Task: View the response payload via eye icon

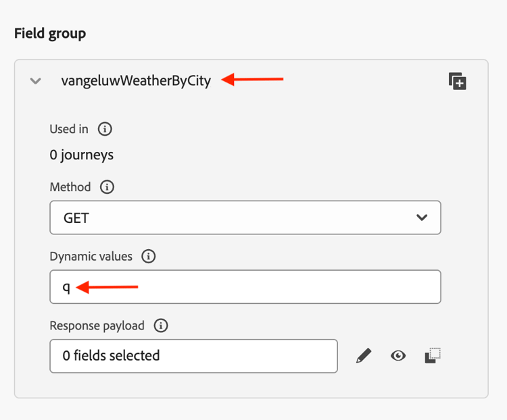Action: click(x=398, y=356)
